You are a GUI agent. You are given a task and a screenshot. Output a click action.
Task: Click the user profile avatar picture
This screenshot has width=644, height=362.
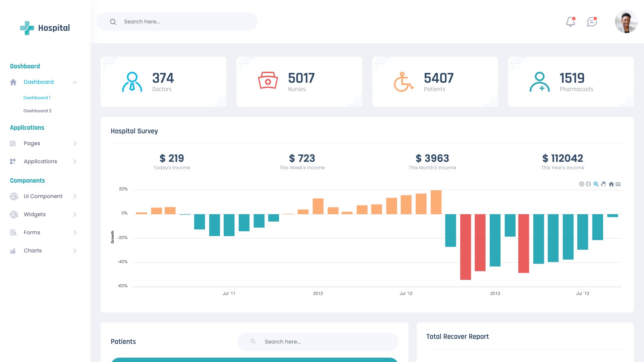tap(626, 22)
